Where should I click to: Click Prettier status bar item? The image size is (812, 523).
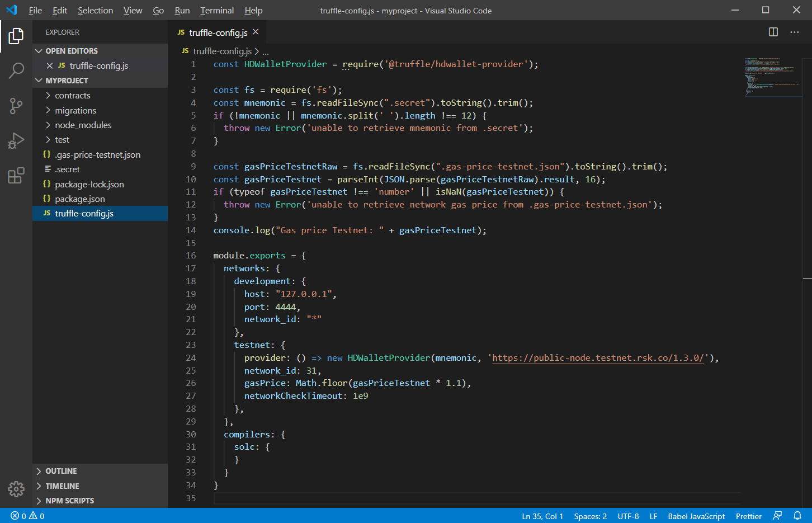tap(749, 516)
